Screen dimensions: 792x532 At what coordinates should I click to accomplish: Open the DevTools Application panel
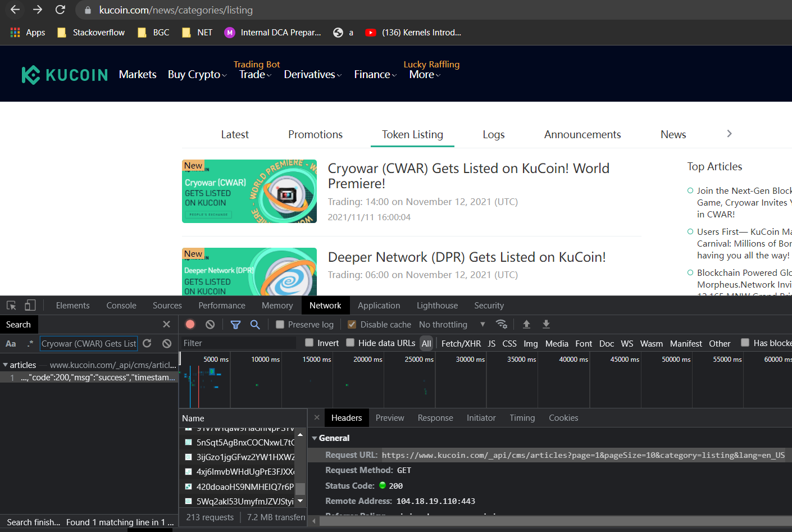point(379,306)
